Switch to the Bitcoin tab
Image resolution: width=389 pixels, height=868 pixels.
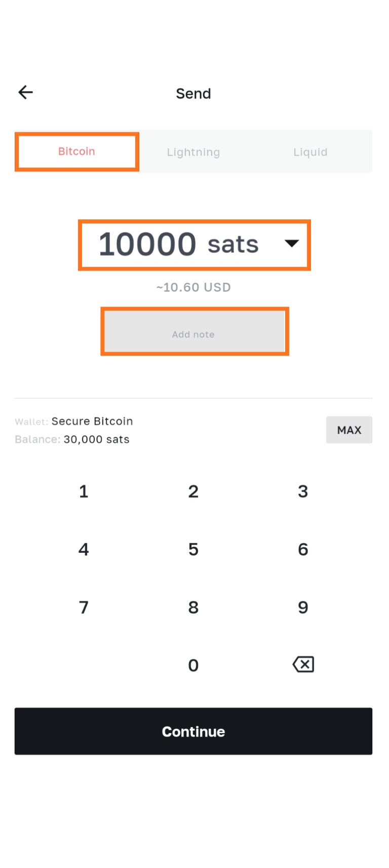click(x=76, y=152)
